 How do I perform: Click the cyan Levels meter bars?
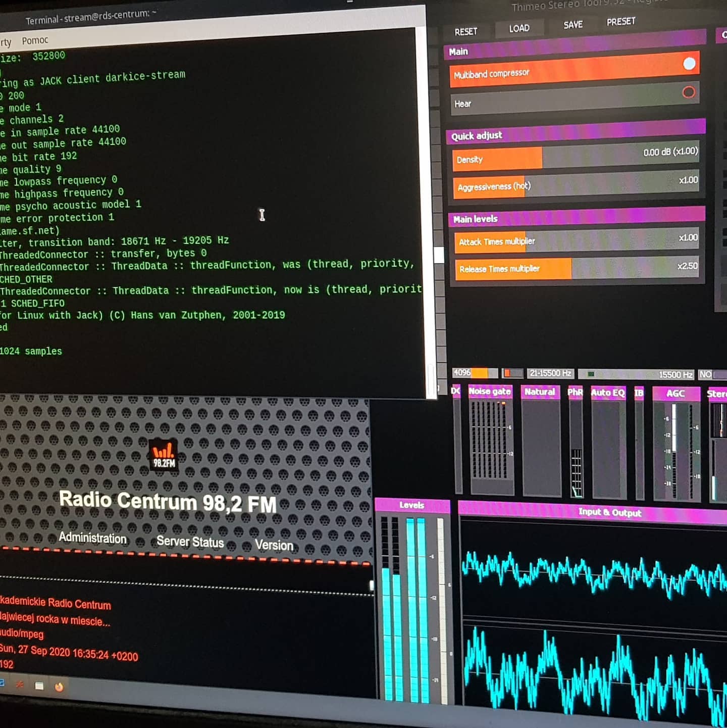405,609
